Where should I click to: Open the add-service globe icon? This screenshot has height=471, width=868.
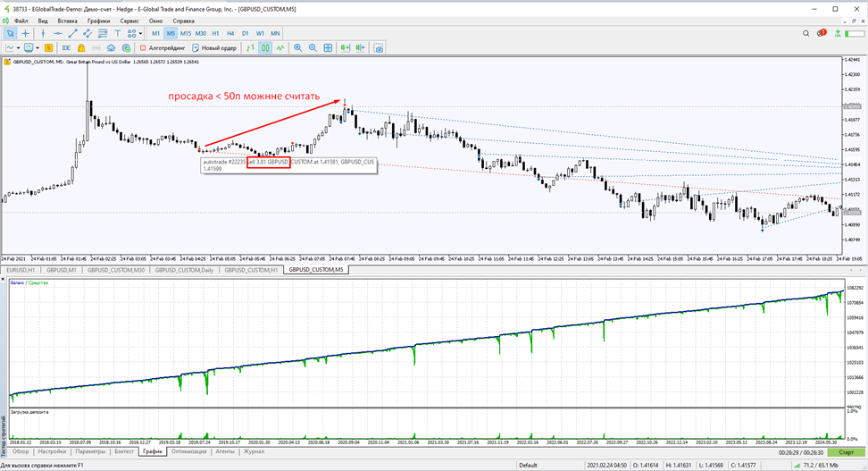click(126, 48)
